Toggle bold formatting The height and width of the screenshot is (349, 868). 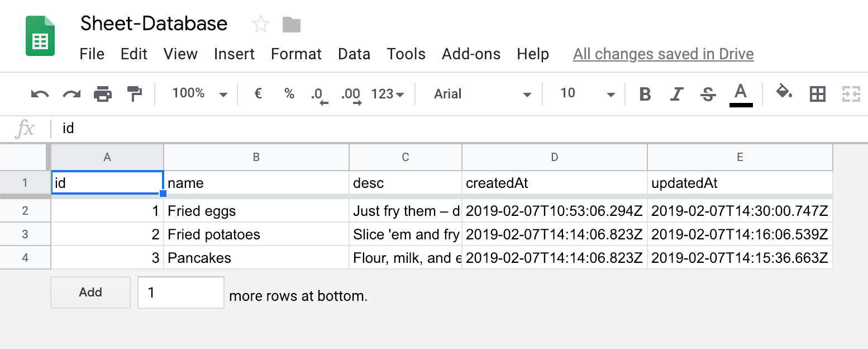645,94
